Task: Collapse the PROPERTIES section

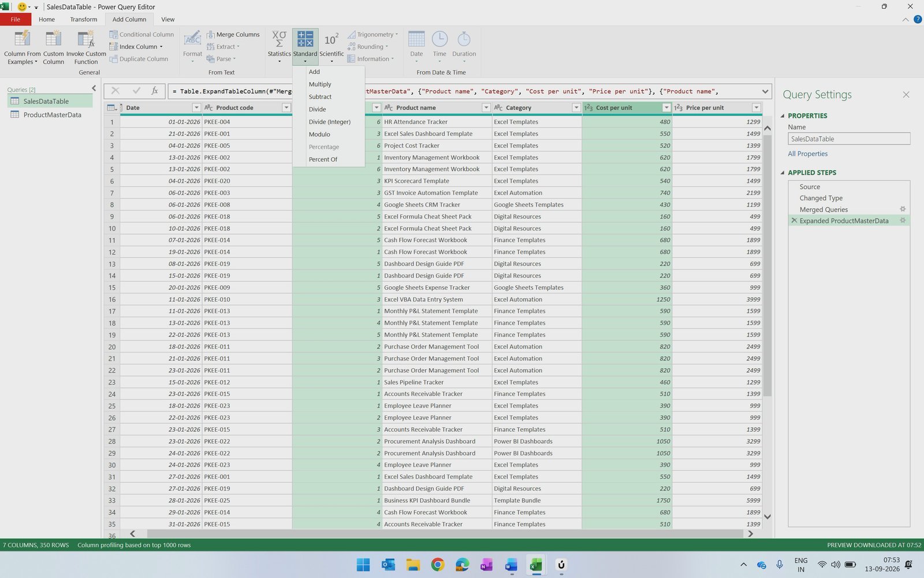Action: tap(783, 116)
